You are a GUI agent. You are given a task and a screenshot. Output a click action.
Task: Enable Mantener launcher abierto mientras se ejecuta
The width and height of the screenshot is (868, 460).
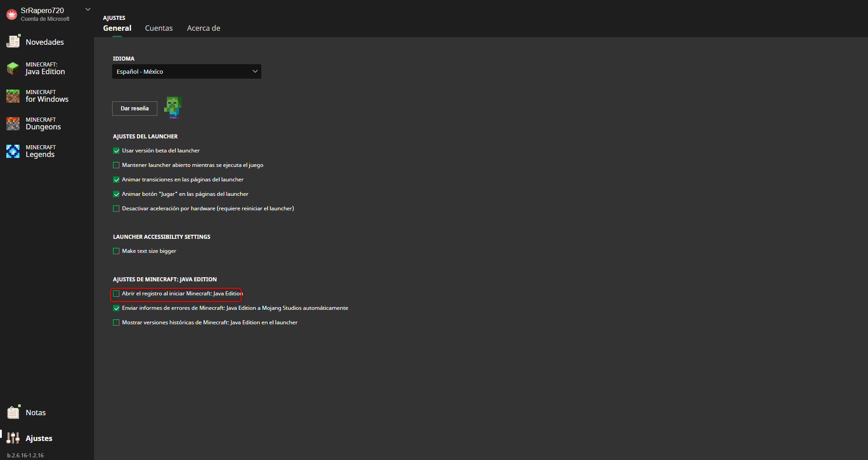[x=116, y=165]
